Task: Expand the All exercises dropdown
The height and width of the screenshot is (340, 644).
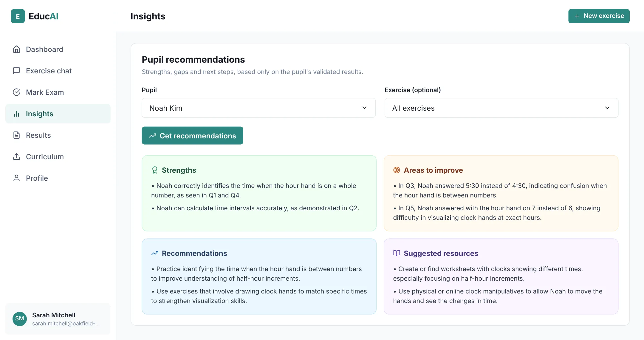Action: click(x=501, y=108)
